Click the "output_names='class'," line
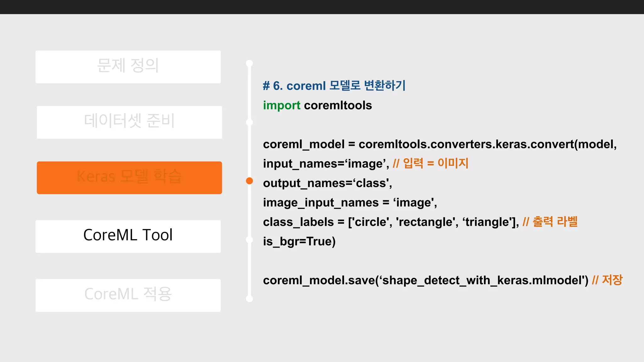This screenshot has width=644, height=362. tap(328, 183)
